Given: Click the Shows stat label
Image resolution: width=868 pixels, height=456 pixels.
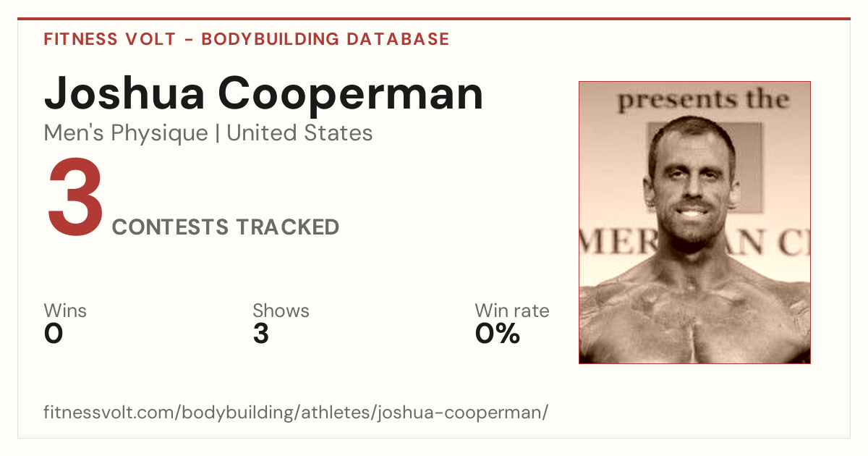Looking at the screenshot, I should click(281, 311).
